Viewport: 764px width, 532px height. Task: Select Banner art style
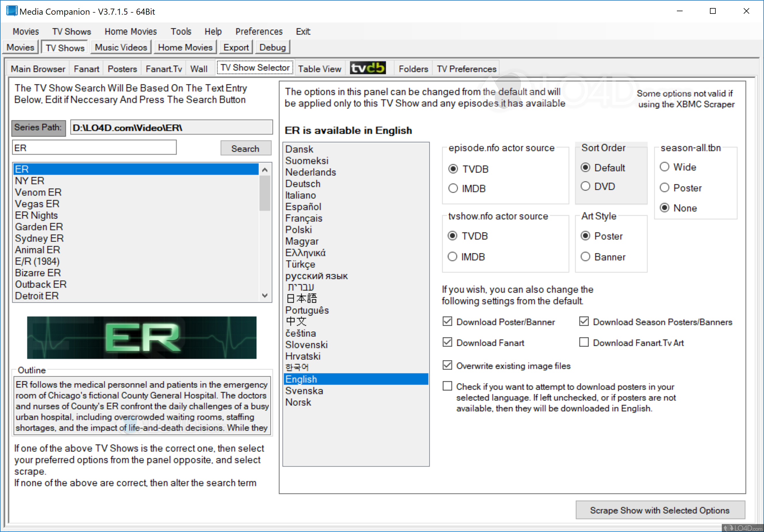[x=585, y=257]
